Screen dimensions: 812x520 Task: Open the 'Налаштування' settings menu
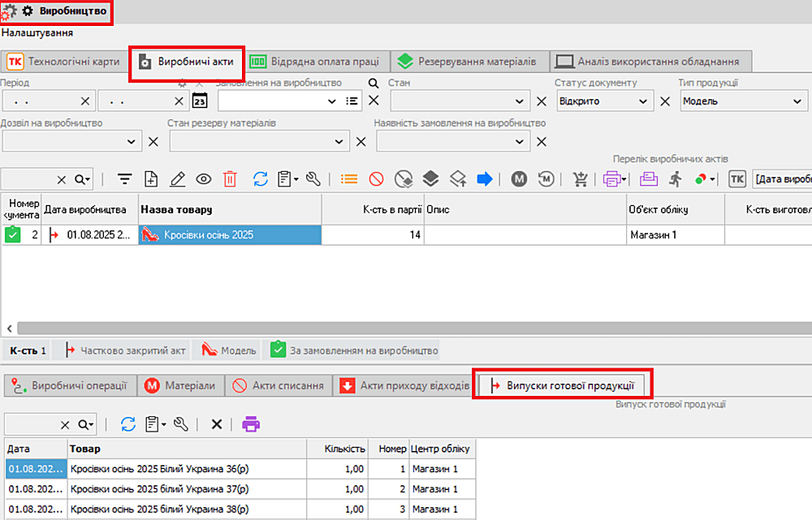[x=37, y=33]
